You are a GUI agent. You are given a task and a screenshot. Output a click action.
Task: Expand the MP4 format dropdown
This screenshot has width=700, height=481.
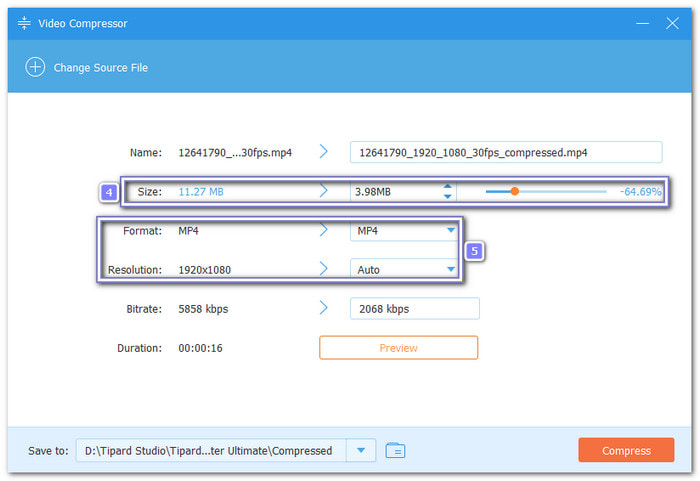pyautogui.click(x=450, y=231)
